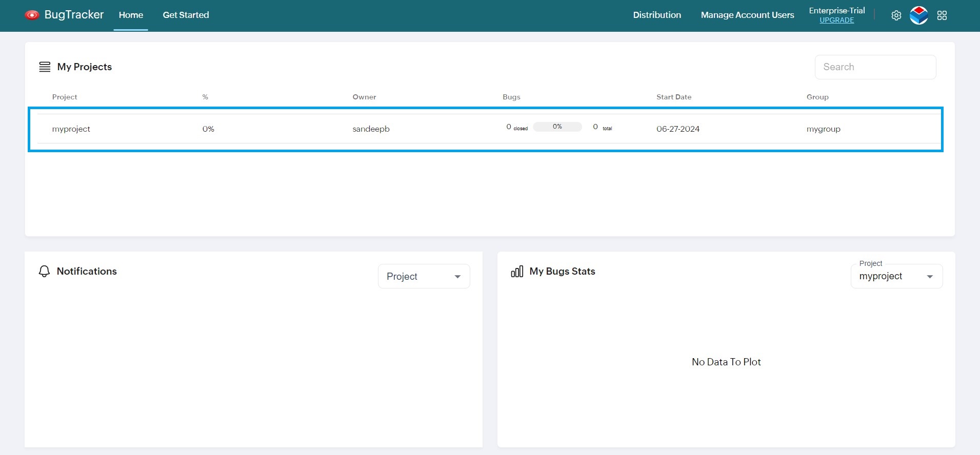Image resolution: width=980 pixels, height=455 pixels.
Task: Click the My Projects list icon
Action: pyautogui.click(x=45, y=67)
